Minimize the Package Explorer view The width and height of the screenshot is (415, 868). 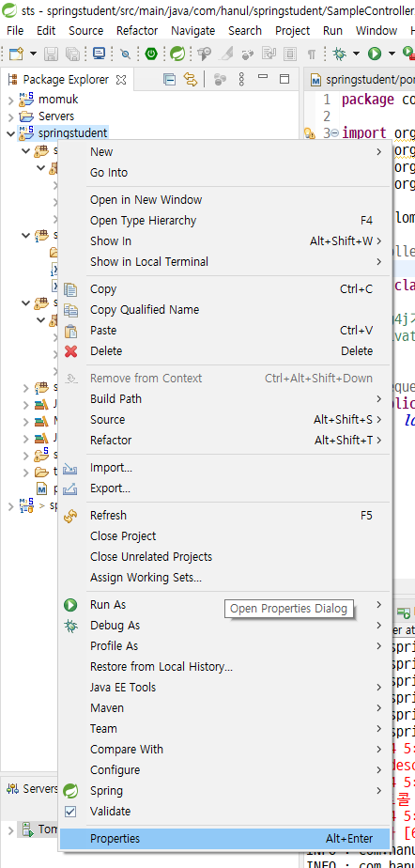[264, 78]
